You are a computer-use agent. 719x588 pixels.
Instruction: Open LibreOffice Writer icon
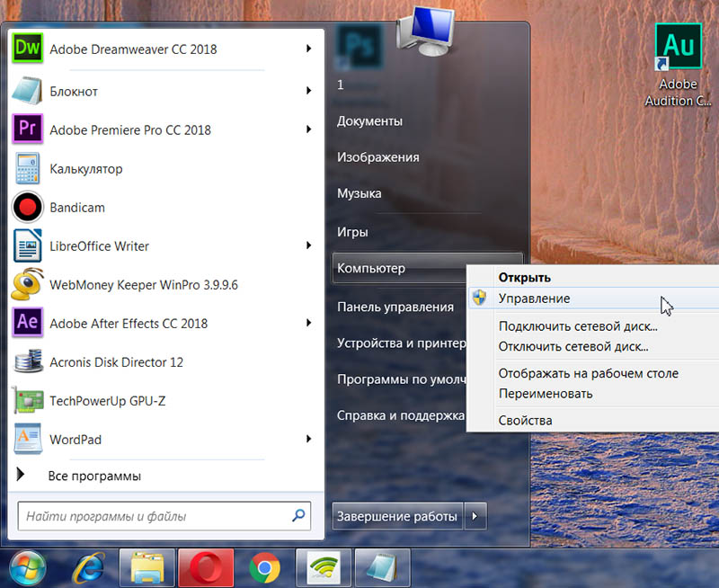tap(28, 245)
